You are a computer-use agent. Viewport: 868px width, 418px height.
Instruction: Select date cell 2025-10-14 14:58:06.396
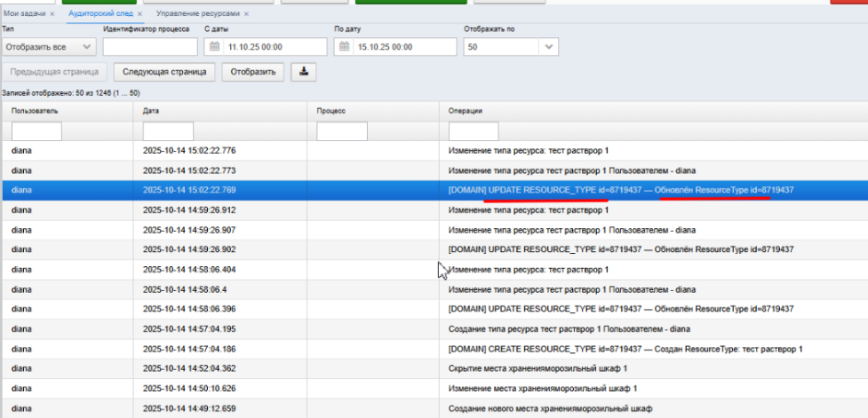pos(189,310)
